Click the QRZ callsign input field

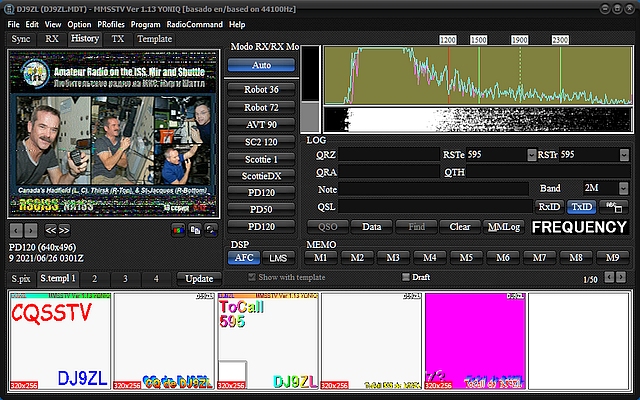click(389, 155)
